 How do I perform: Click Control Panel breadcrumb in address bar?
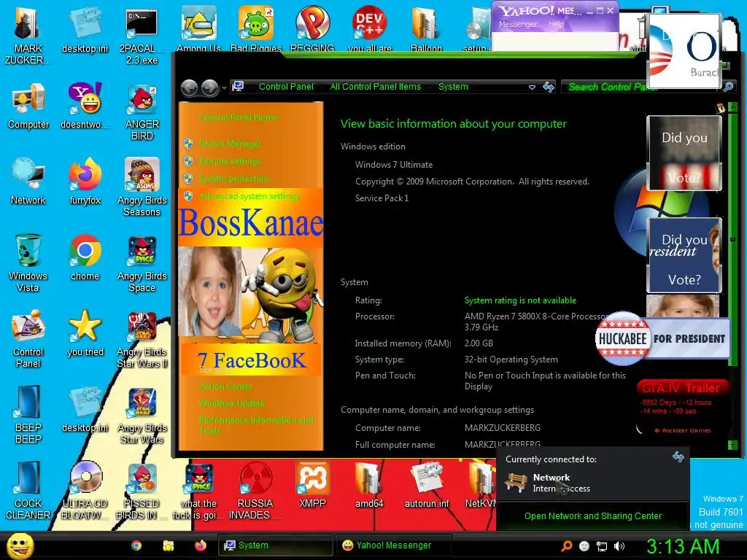tap(286, 87)
